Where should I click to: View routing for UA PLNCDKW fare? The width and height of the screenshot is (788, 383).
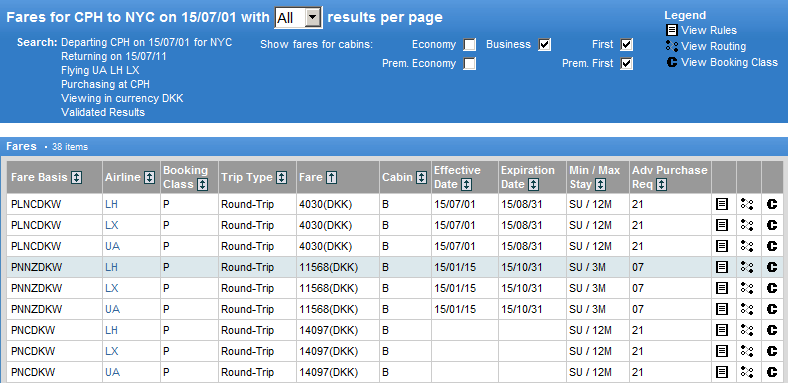747,246
